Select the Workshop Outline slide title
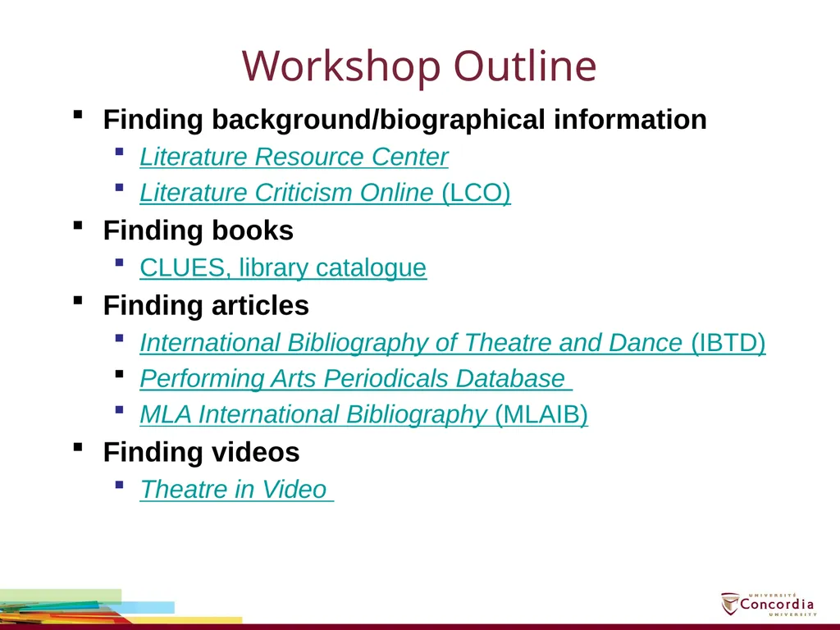 pos(419,66)
